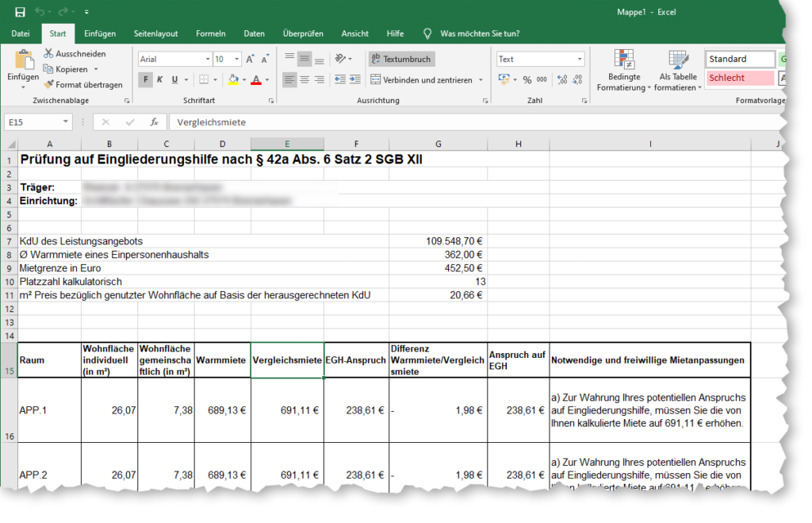The image size is (812, 523).
Task: Open the Formeln ribbon tab
Action: click(x=211, y=33)
